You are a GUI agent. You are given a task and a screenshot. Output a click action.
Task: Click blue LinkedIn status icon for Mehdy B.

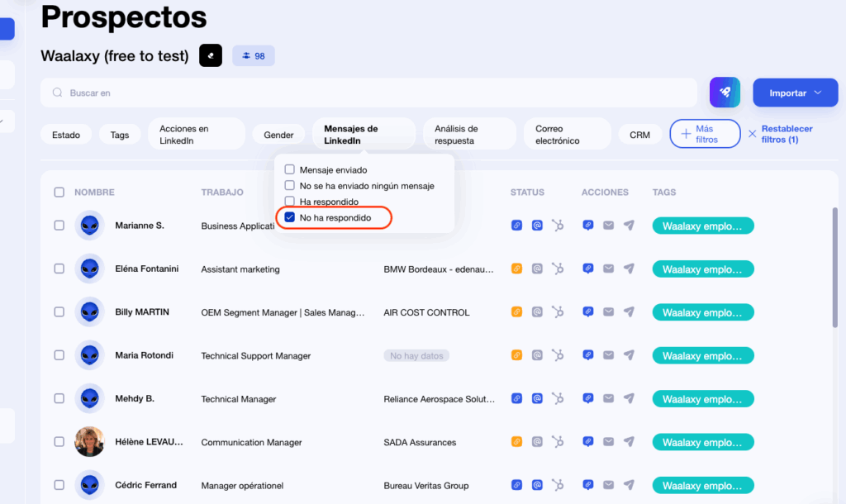(x=516, y=398)
